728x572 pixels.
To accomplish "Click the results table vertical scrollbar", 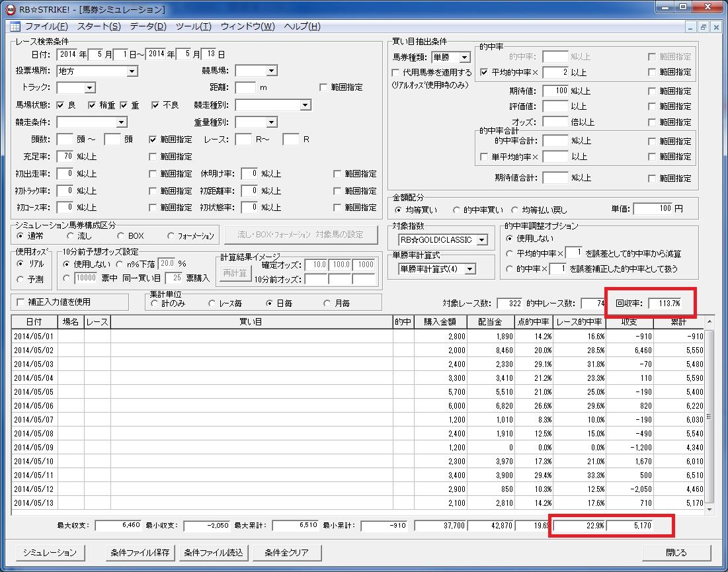I will pos(709,415).
